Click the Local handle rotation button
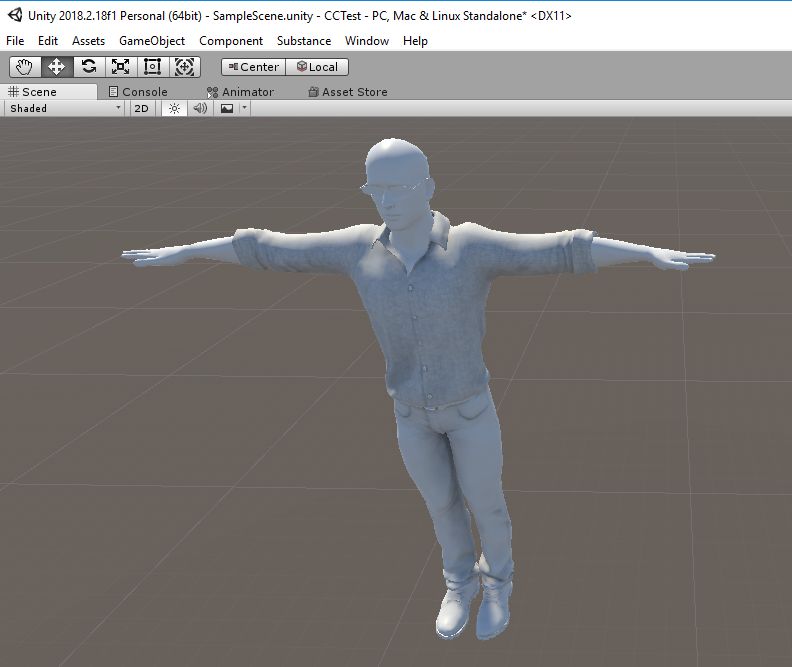Viewport: 792px width, 667px height. (x=317, y=67)
